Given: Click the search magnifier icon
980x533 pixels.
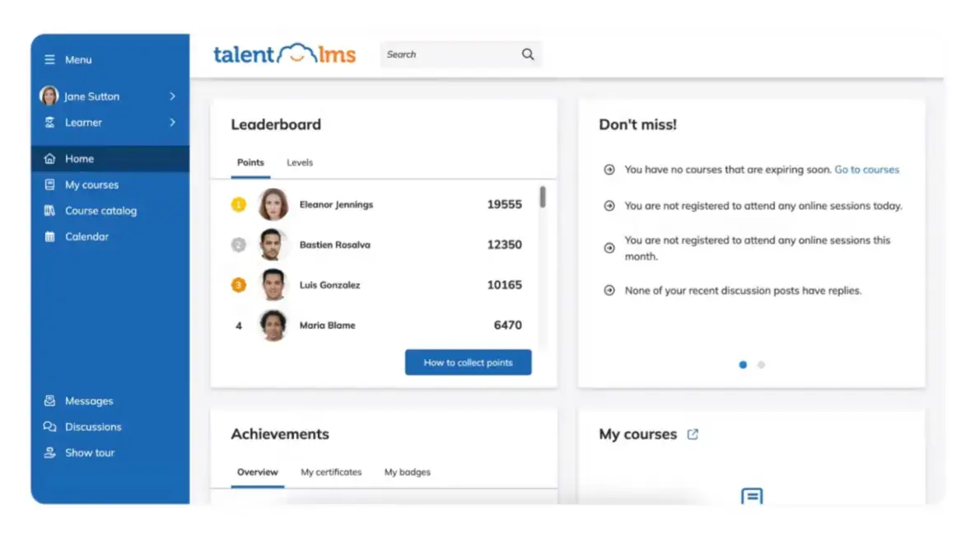Looking at the screenshot, I should 528,54.
